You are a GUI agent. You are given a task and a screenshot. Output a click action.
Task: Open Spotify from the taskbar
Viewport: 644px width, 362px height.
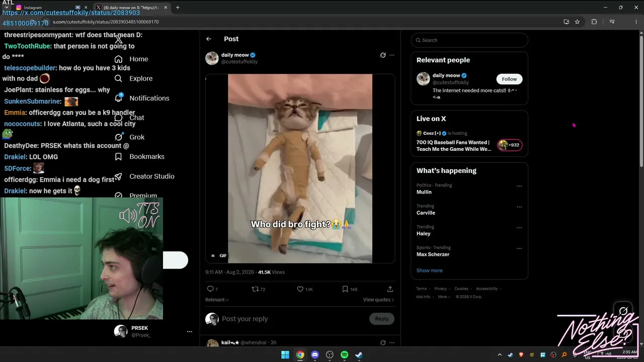coord(344,355)
